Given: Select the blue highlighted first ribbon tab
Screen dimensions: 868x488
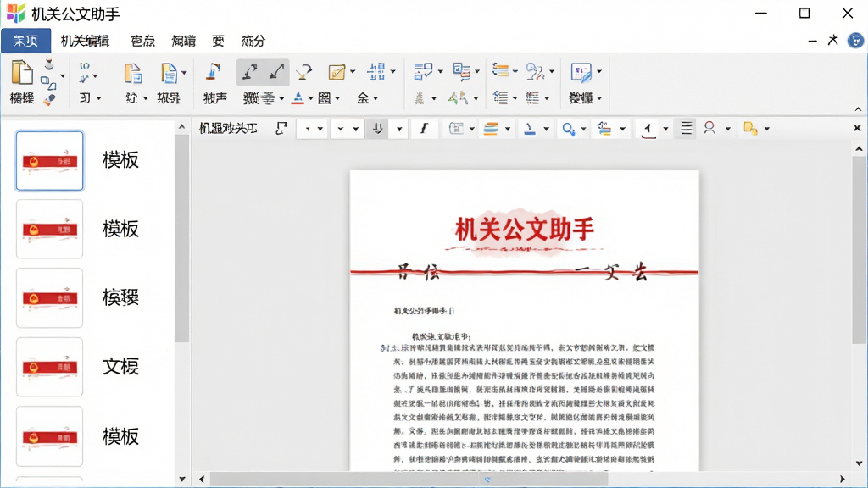Looking at the screenshot, I should click(x=26, y=41).
